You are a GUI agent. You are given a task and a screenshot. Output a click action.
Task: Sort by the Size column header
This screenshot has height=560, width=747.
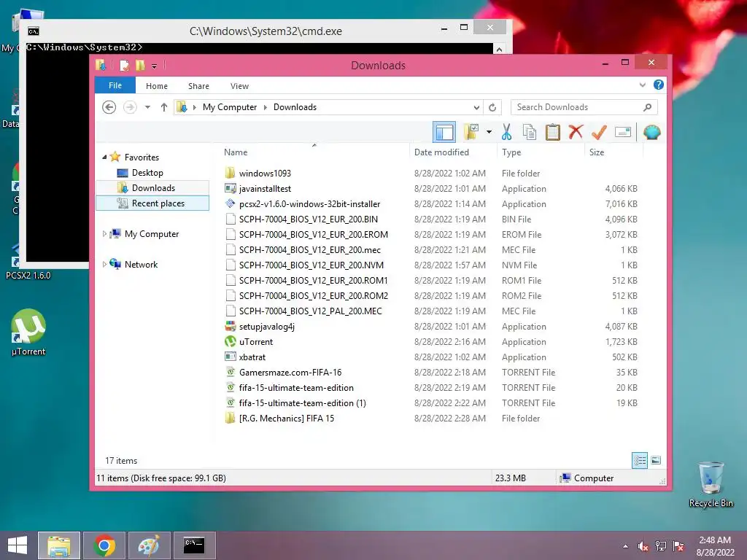(x=597, y=152)
